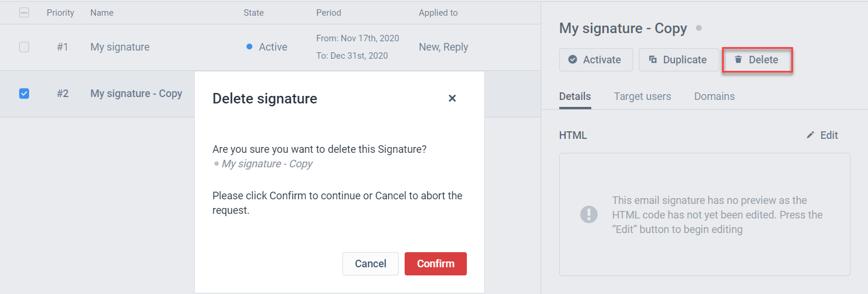Duplicate the selected signature
The image size is (868, 294).
[x=678, y=60]
